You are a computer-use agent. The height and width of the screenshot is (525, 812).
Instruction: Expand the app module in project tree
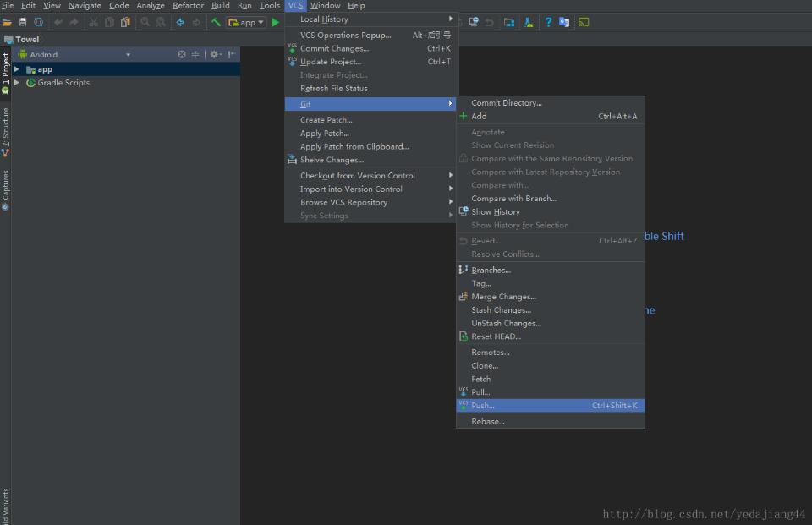(16, 68)
